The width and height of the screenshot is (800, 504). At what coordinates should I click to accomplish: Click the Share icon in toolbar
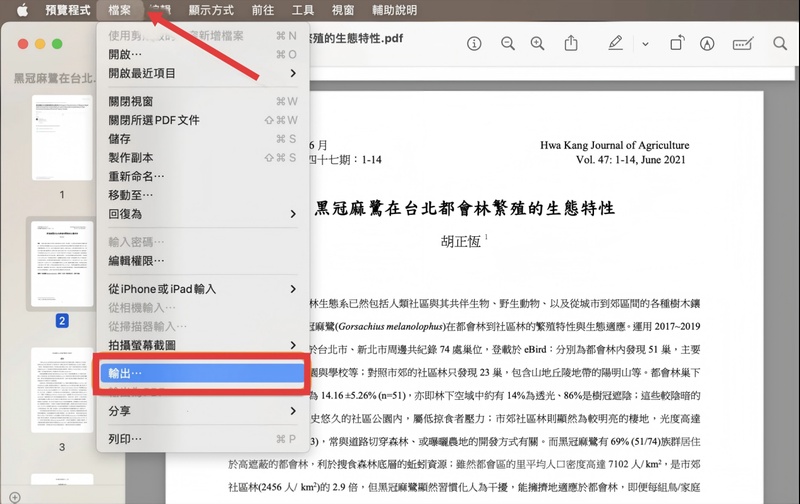pos(572,44)
